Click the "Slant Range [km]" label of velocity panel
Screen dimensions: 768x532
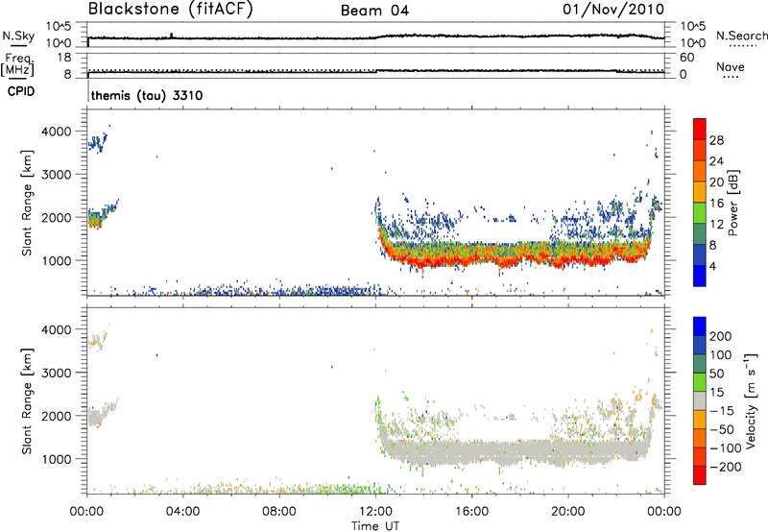click(x=27, y=401)
